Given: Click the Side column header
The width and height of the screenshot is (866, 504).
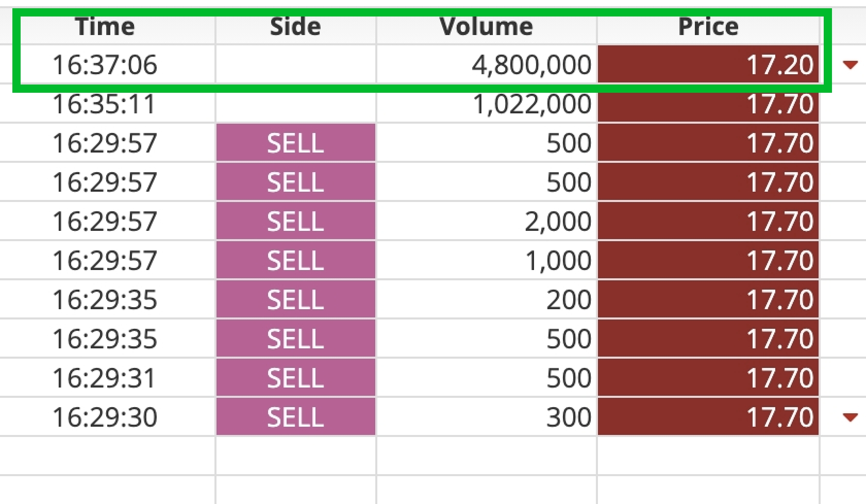Looking at the screenshot, I should 295,27.
